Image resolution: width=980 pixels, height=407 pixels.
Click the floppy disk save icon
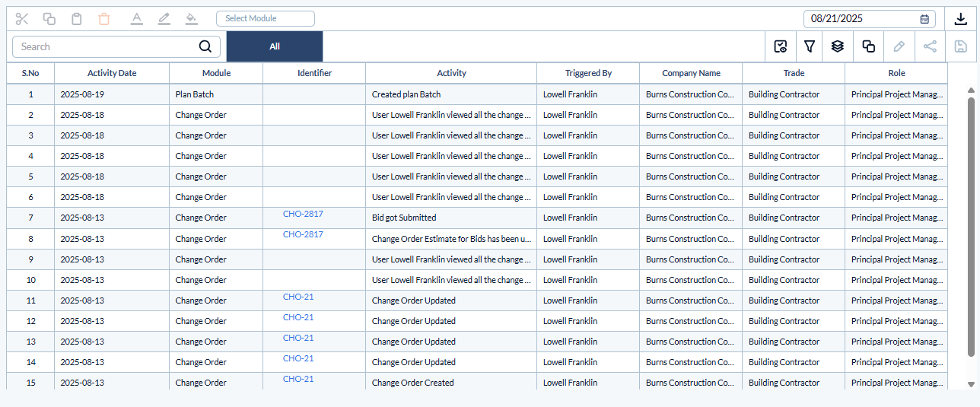point(960,46)
